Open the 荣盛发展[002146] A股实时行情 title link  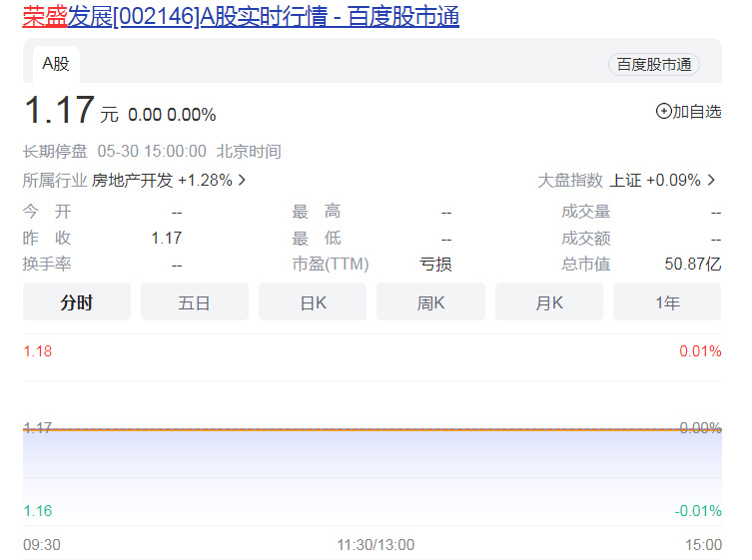(x=241, y=16)
